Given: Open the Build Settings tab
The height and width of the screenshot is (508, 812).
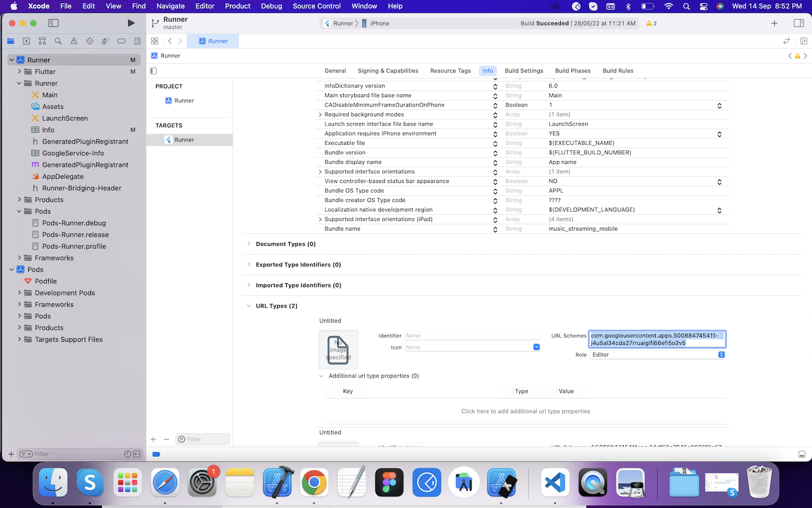Looking at the screenshot, I should 524,71.
